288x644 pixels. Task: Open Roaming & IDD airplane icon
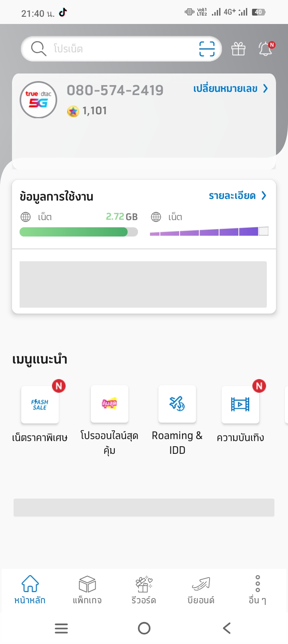[x=177, y=404]
